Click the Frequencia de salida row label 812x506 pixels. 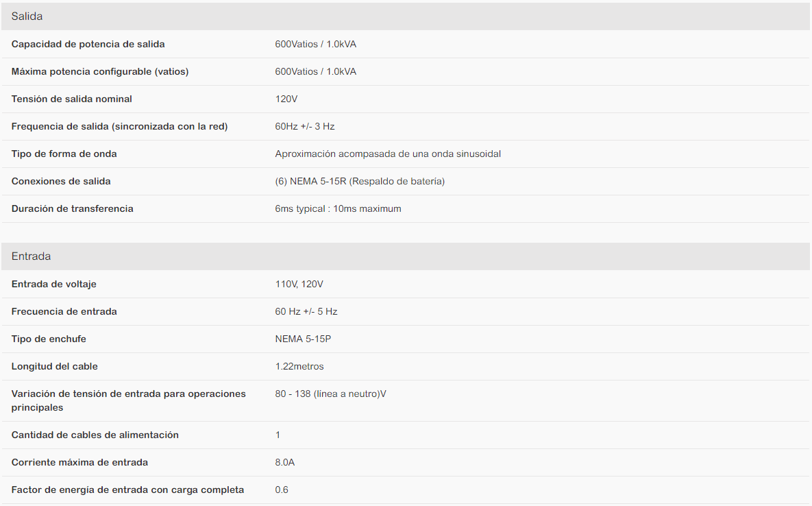[x=120, y=126]
